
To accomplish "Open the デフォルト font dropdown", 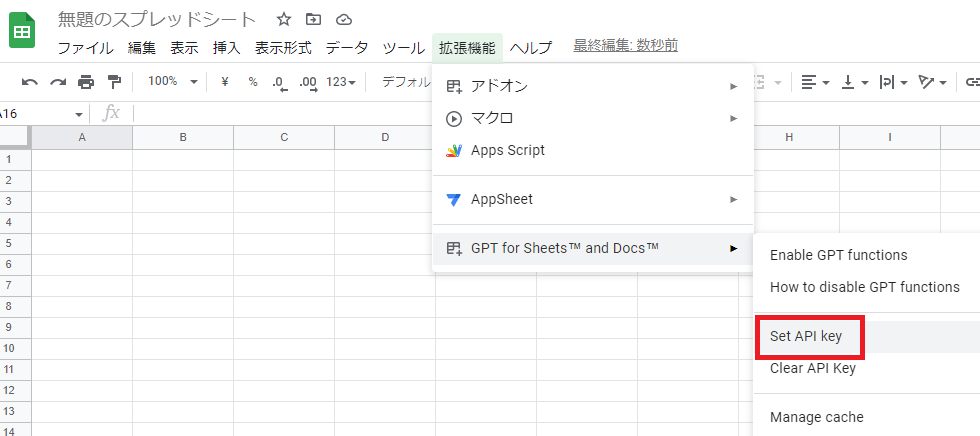I will point(406,81).
